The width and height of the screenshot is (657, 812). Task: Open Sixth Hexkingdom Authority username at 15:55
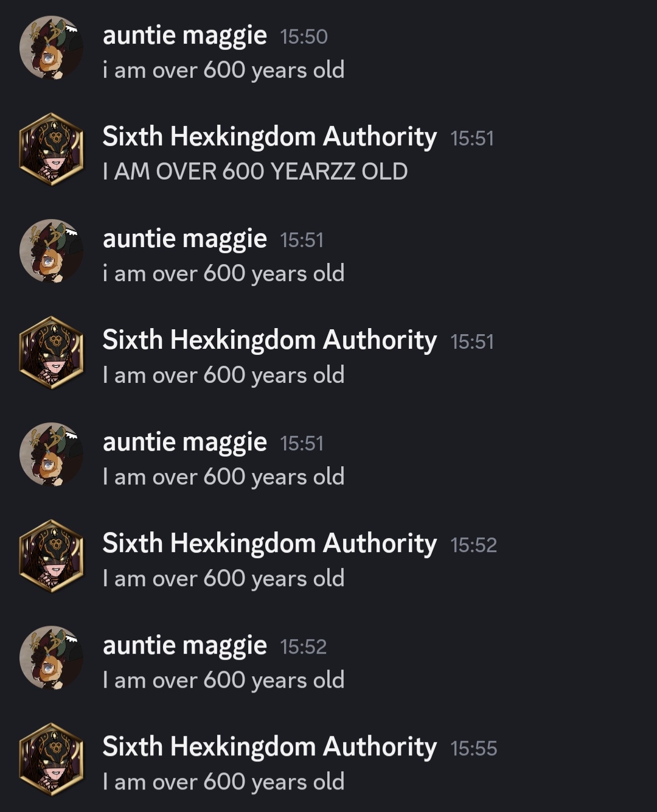tap(269, 746)
